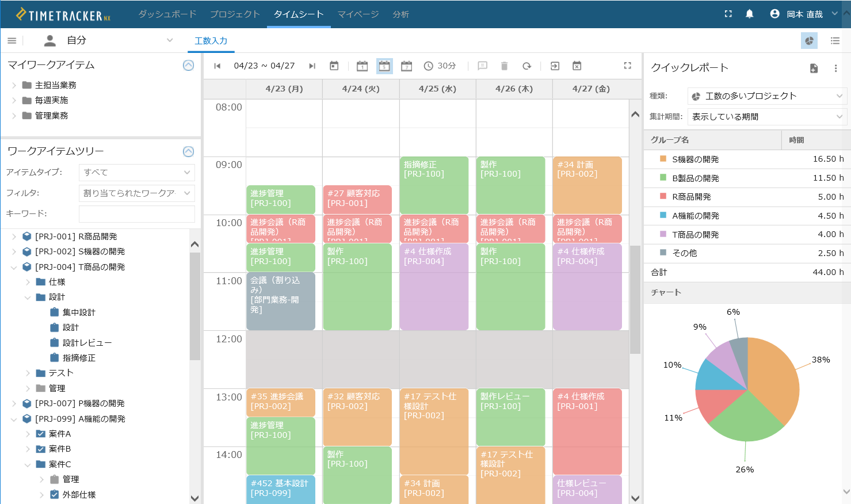
Task: Expand the 管理業務 folder
Action: coord(14,116)
